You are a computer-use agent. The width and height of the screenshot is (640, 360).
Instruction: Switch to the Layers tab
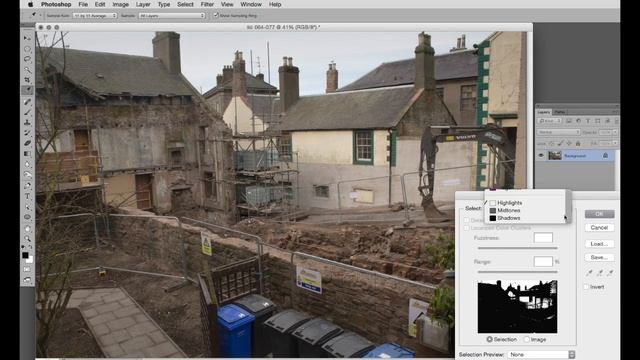(x=544, y=112)
